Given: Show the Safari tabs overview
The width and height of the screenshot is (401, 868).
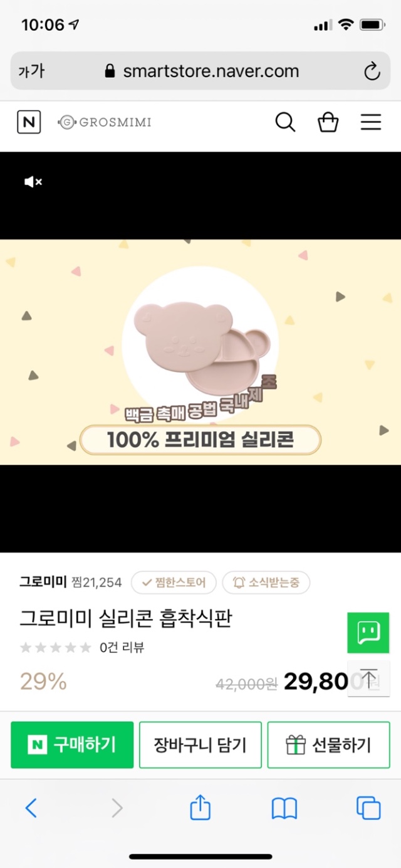Looking at the screenshot, I should (x=368, y=808).
